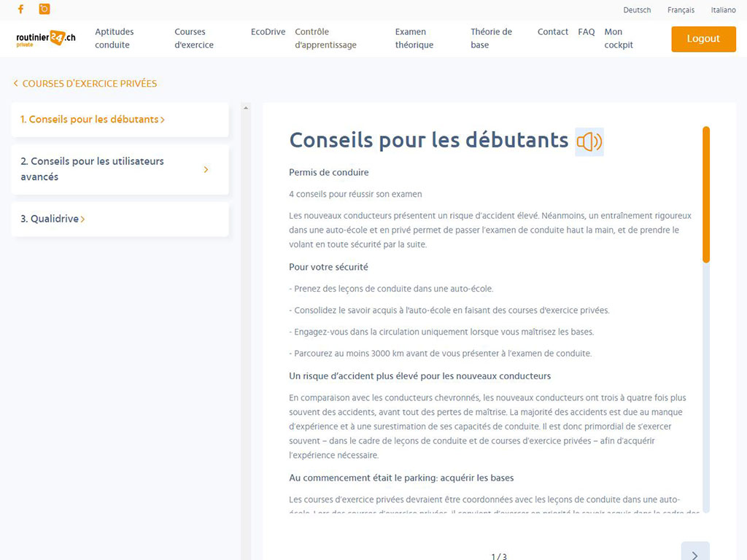This screenshot has height=560, width=747.
Task: Expand Conseils pour les utilisateurs avancés chevron
Action: [206, 169]
